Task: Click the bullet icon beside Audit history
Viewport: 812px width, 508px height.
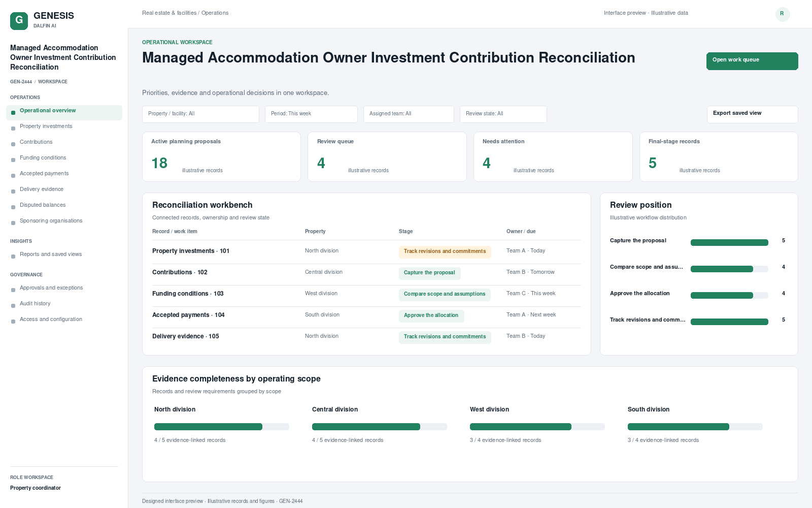Action: [13, 306]
